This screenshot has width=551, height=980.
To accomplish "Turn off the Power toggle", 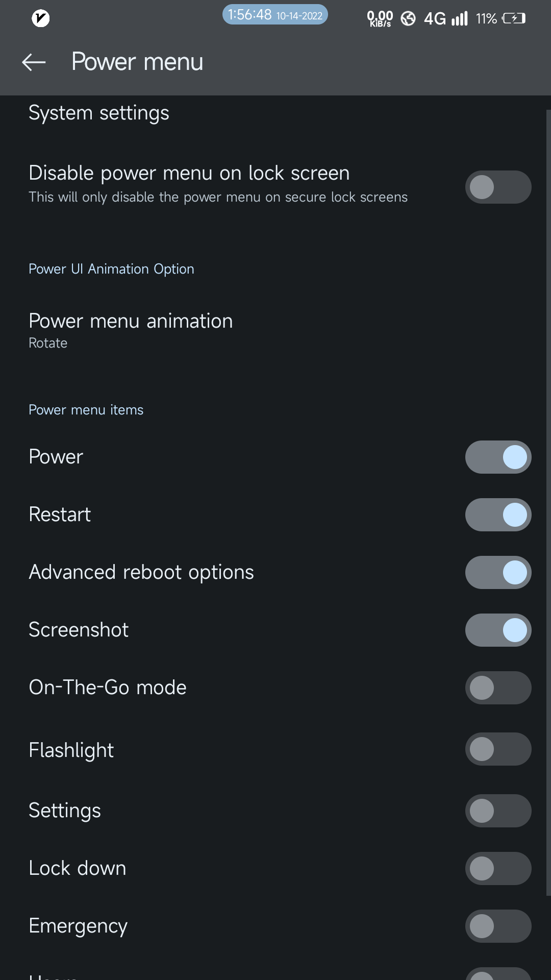I will (x=498, y=457).
